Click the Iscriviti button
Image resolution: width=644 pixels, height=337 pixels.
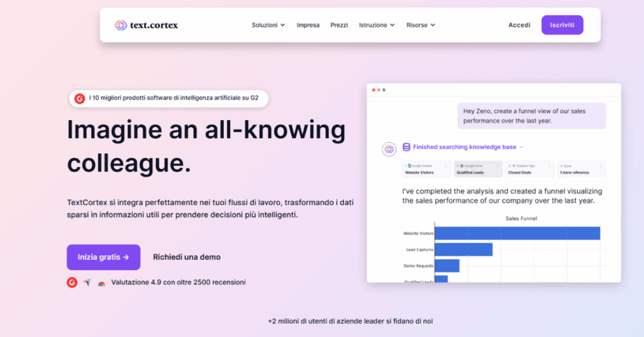(x=562, y=25)
